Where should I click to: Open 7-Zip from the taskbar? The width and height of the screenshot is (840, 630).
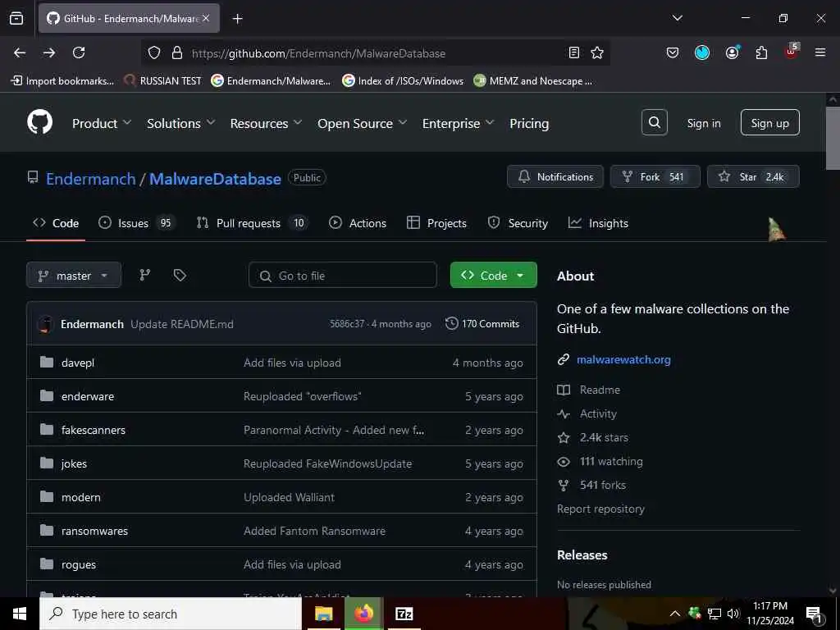pos(404,614)
